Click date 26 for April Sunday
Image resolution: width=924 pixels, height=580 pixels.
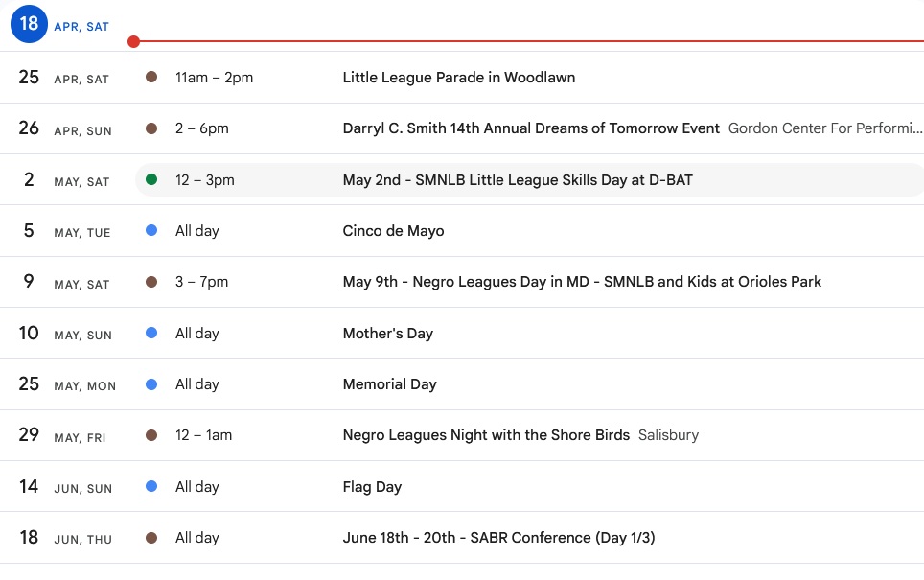pyautogui.click(x=29, y=128)
